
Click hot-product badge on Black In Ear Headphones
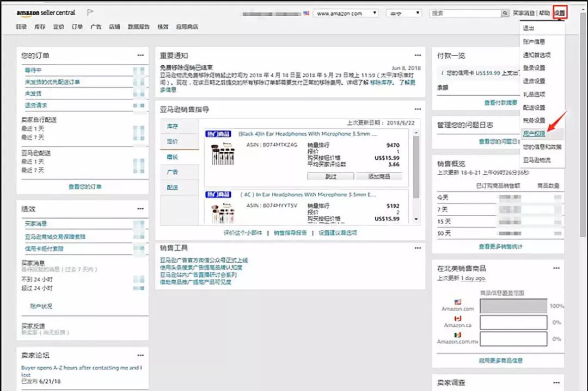pyautogui.click(x=218, y=134)
